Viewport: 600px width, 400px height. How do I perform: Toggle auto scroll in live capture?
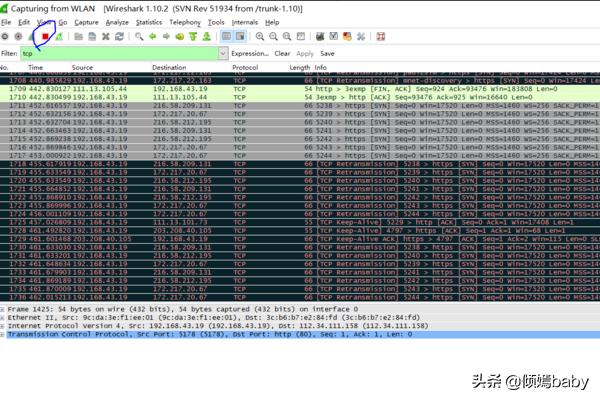tap(240, 37)
